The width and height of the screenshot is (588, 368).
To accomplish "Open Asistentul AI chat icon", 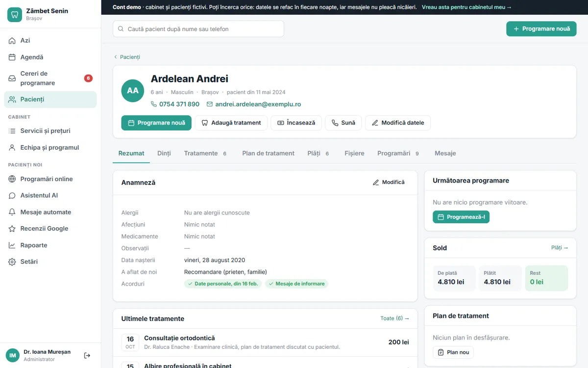I will coord(12,195).
